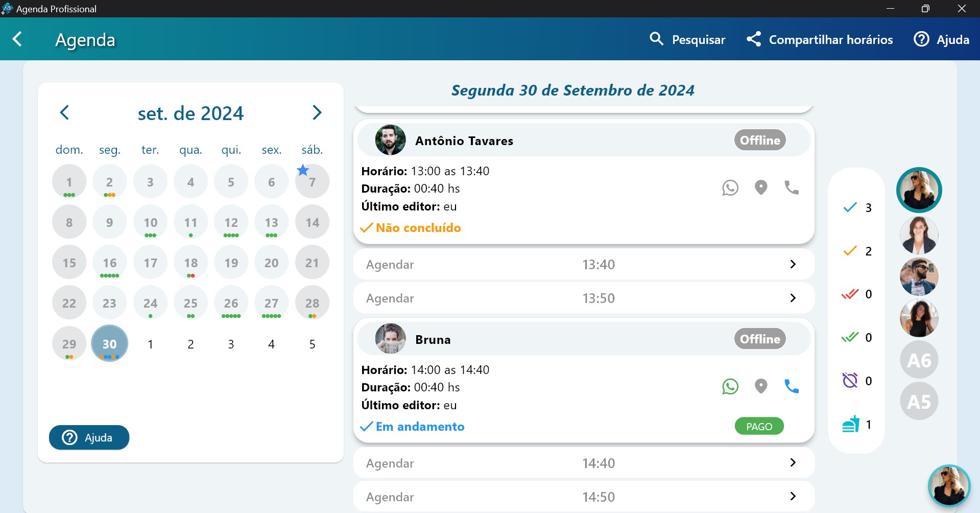The width and height of the screenshot is (980, 513).
Task: Go to previous month in calendar
Action: pyautogui.click(x=64, y=112)
